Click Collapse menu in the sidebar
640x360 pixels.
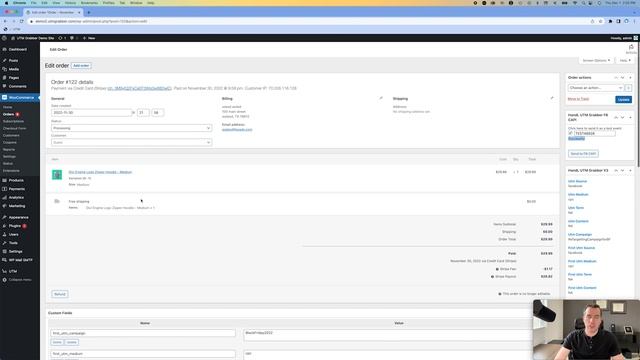tap(20, 280)
